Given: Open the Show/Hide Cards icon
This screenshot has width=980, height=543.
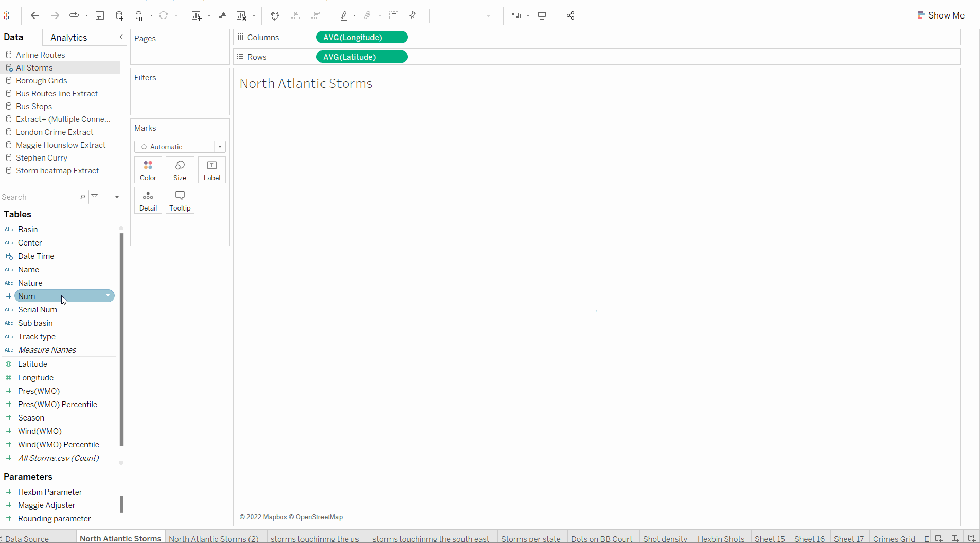Looking at the screenshot, I should pyautogui.click(x=517, y=15).
